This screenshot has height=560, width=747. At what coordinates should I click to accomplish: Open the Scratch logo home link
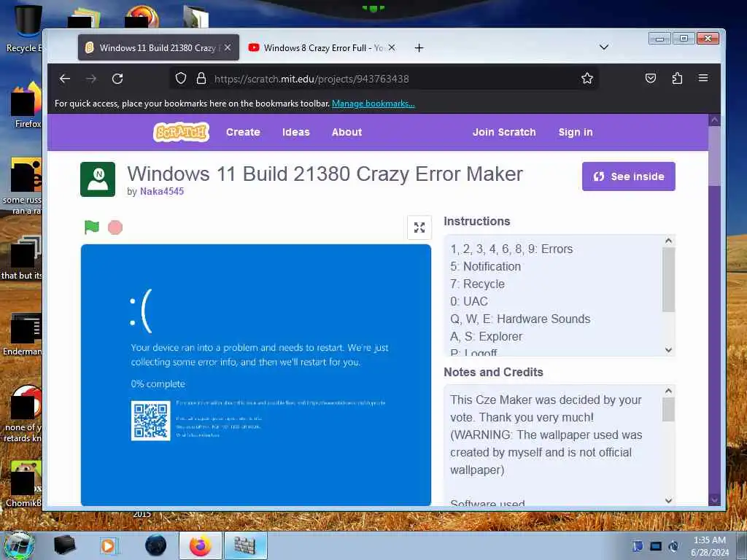pos(181,132)
